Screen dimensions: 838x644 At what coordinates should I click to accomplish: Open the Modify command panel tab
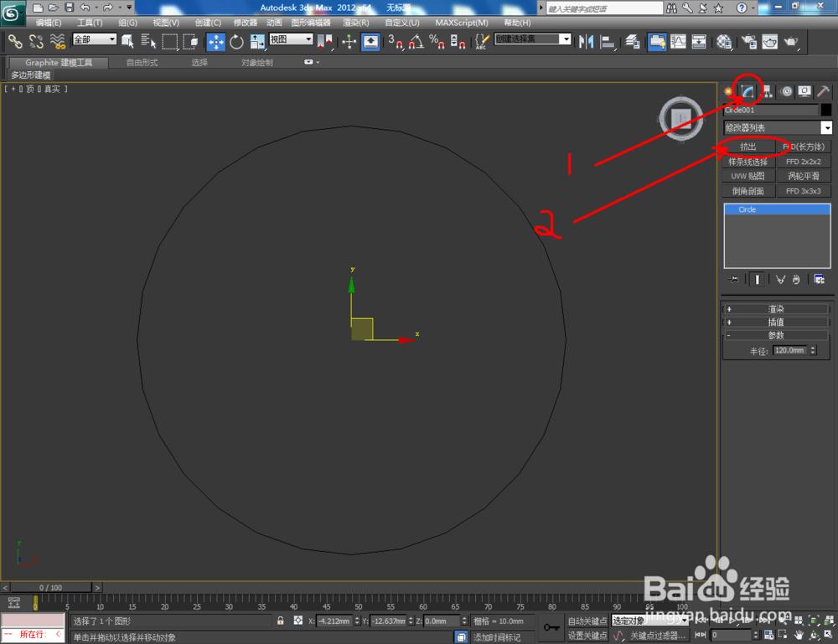click(747, 91)
